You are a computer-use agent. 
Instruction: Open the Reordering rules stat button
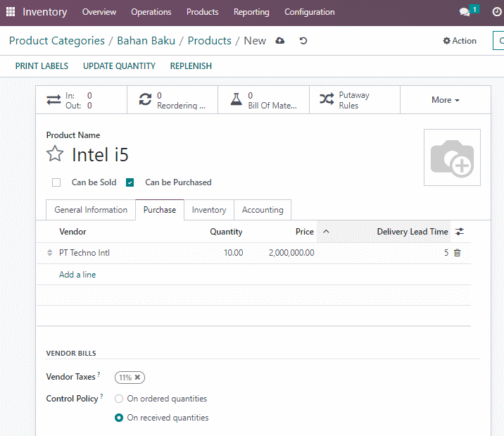pyautogui.click(x=172, y=100)
